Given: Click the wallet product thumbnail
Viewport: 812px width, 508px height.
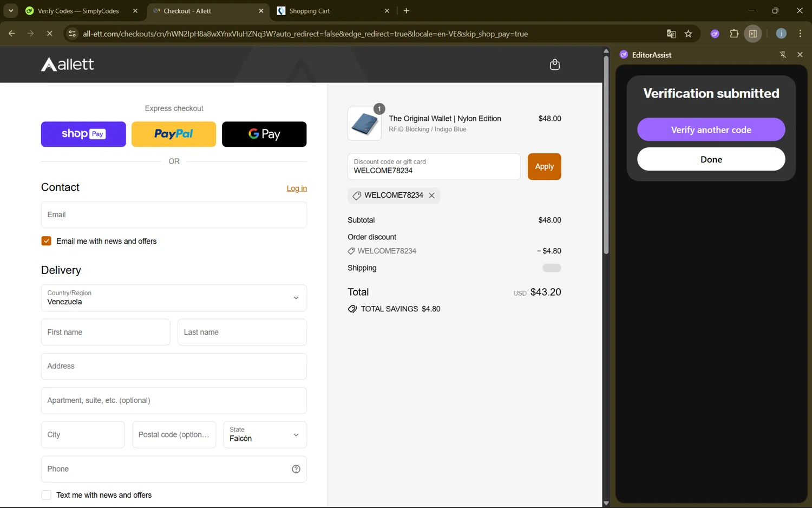Looking at the screenshot, I should tap(364, 123).
